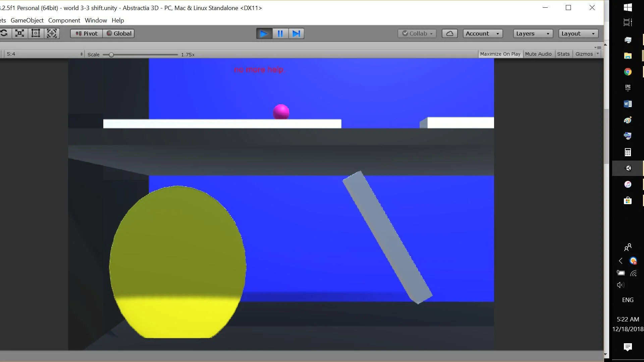The width and height of the screenshot is (644, 362).
Task: Click the Play button to stop play mode
Action: click(264, 34)
